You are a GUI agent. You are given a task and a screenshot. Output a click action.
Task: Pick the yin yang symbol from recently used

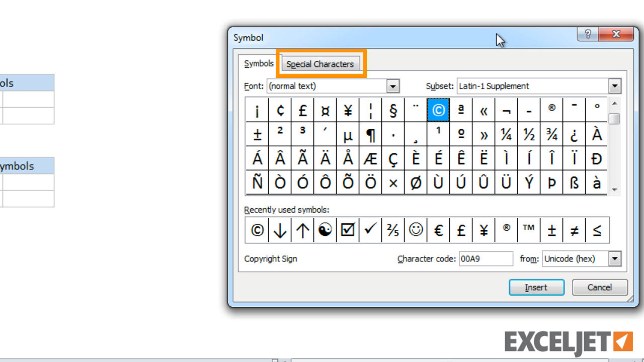pos(325,230)
